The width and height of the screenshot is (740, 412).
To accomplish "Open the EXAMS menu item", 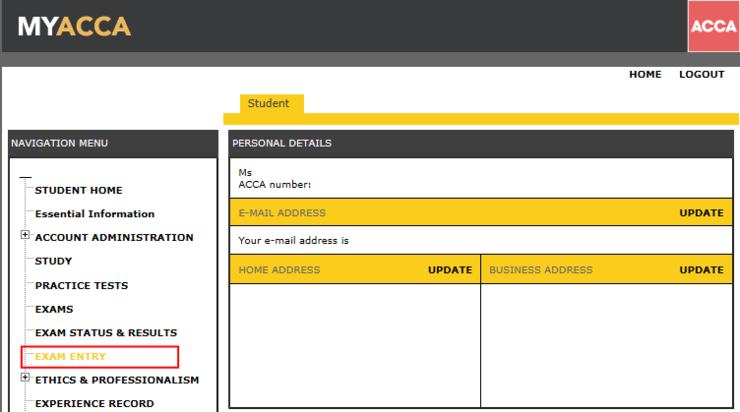I will click(54, 309).
